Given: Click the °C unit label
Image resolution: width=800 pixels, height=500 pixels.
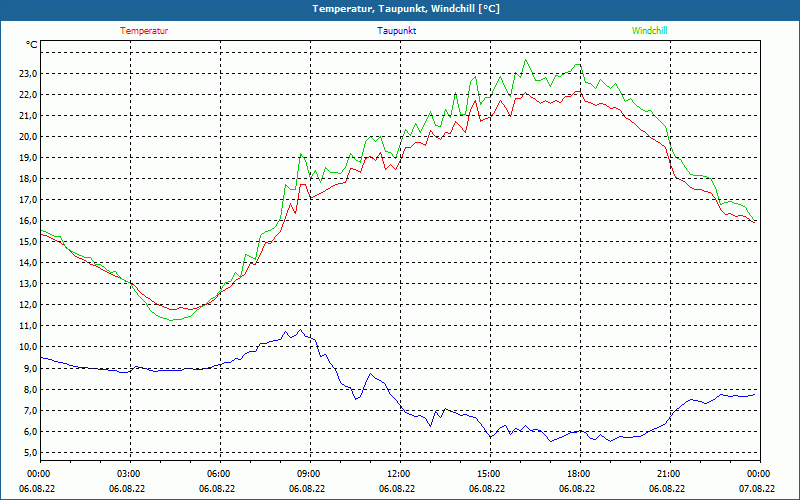Looking at the screenshot, I should pos(32,45).
